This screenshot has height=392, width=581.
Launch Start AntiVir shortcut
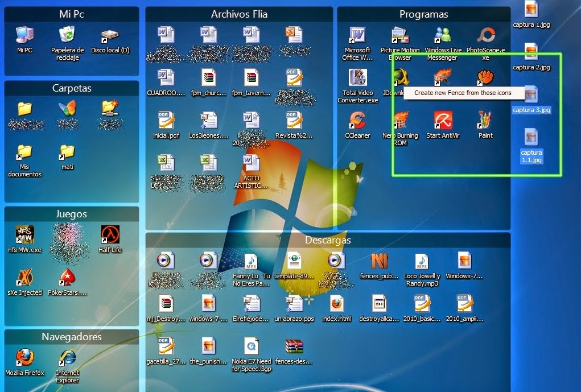coord(443,121)
